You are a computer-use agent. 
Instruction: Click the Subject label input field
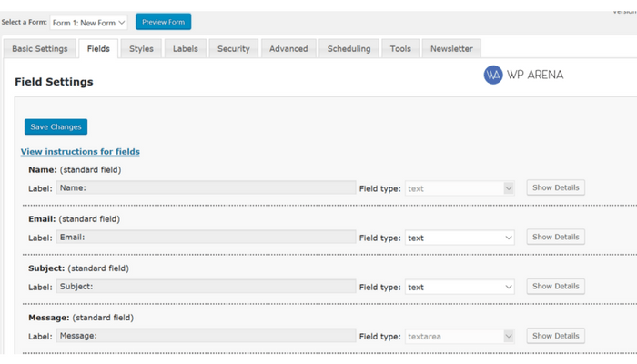pyautogui.click(x=207, y=287)
